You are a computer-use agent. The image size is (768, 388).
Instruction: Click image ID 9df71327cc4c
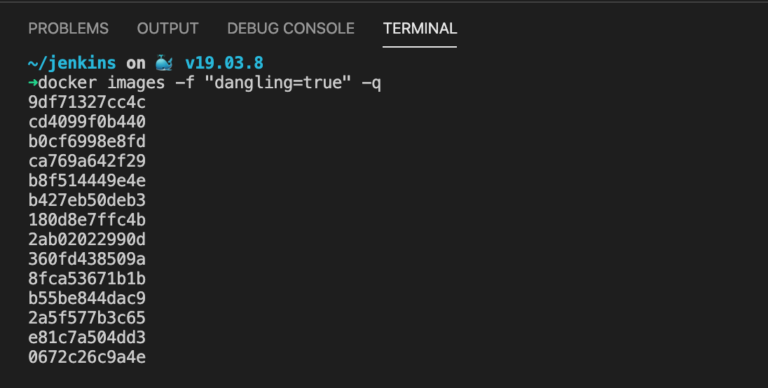(x=87, y=102)
